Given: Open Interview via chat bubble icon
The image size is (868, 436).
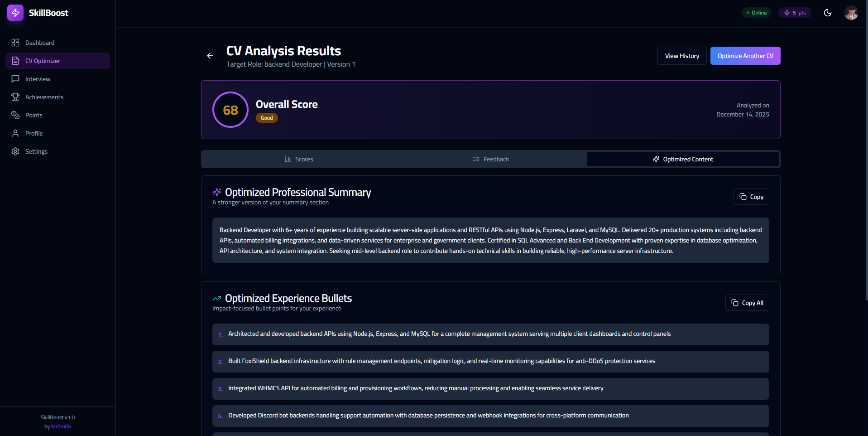Looking at the screenshot, I should click(x=15, y=78).
